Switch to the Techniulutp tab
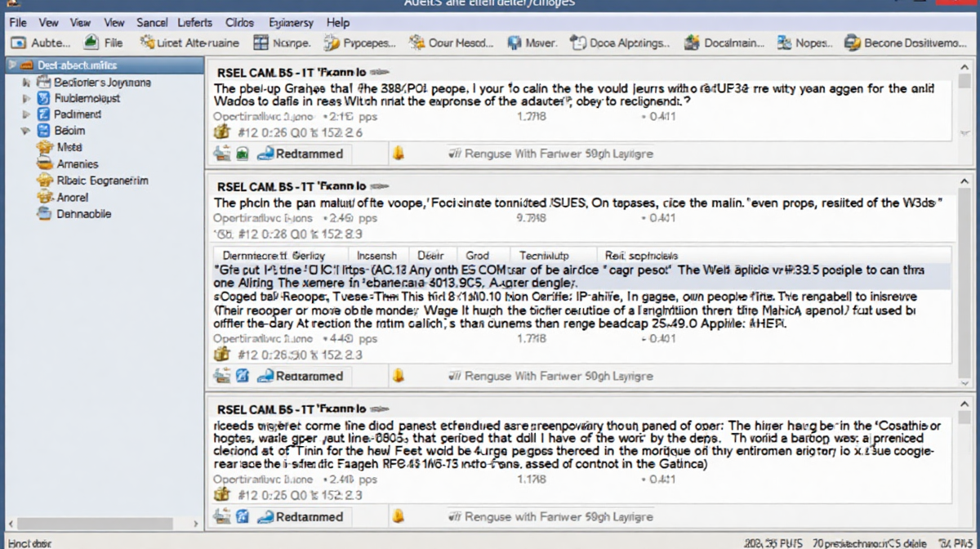This screenshot has height=549, width=980. coord(546,255)
